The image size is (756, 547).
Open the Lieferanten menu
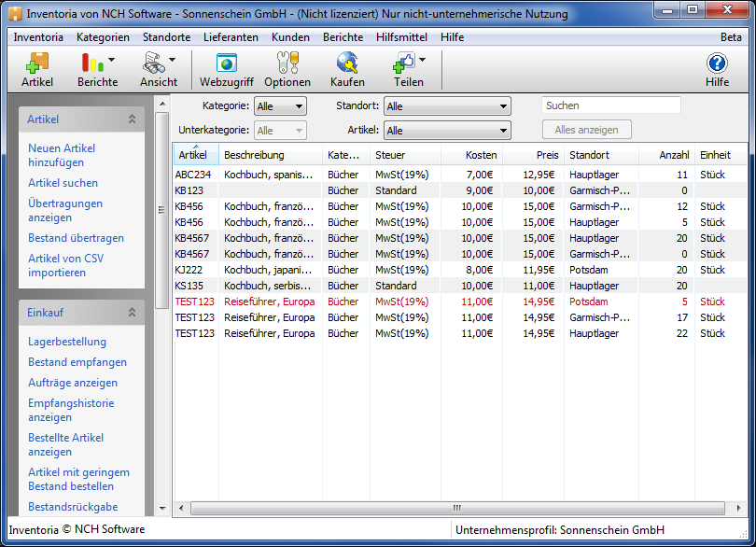click(x=231, y=37)
